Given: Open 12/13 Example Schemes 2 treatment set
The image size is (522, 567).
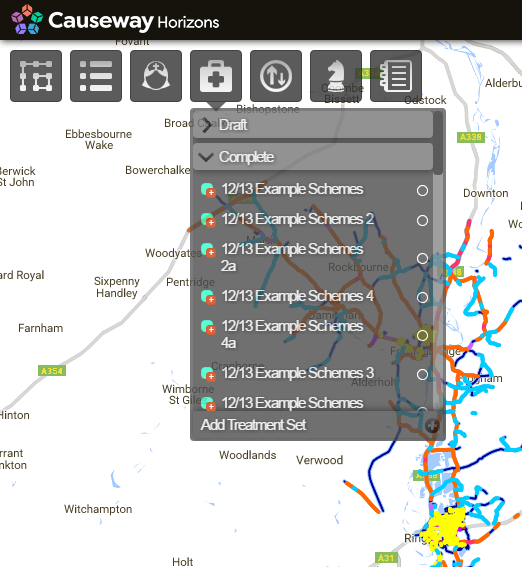Looking at the screenshot, I should pos(298,219).
